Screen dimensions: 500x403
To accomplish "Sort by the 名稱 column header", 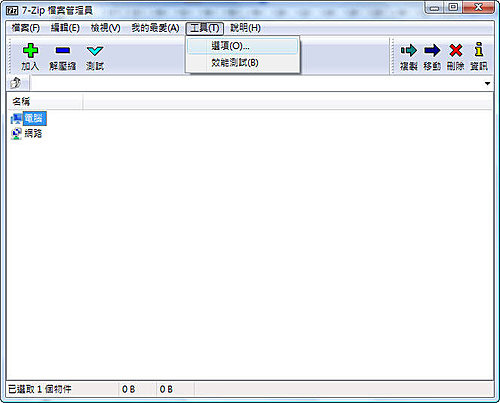I will tap(45, 101).
